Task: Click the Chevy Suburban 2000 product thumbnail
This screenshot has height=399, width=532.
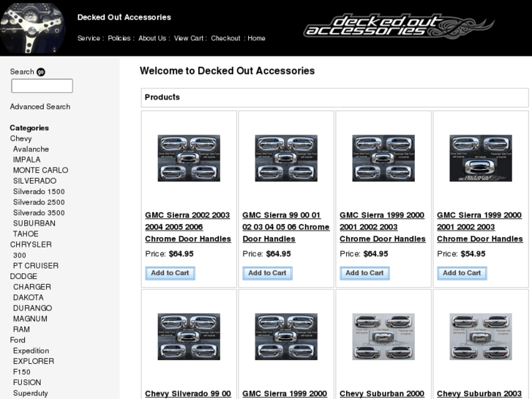Action: pos(383,337)
